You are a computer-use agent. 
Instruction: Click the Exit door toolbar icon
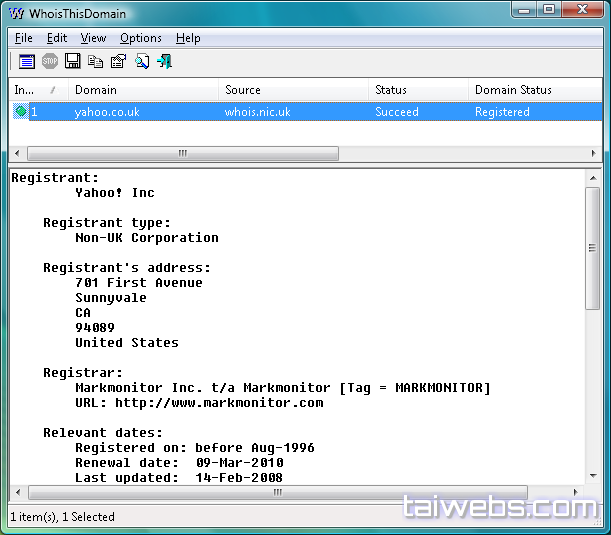click(x=165, y=62)
